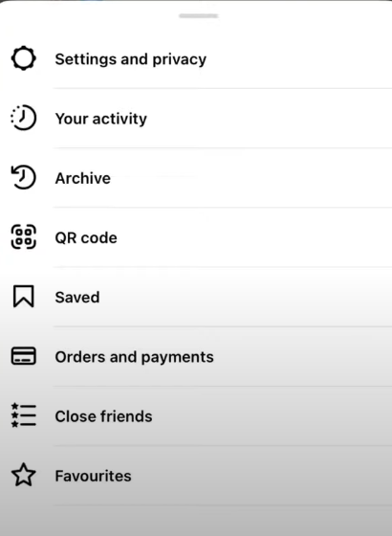The width and height of the screenshot is (392, 536).
Task: Tap the Orders and payments card icon
Action: 24,356
